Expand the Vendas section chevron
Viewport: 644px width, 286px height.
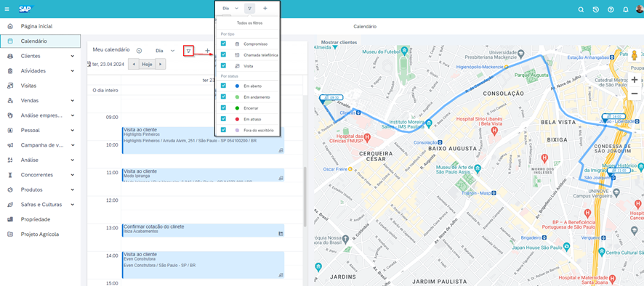[x=72, y=100]
